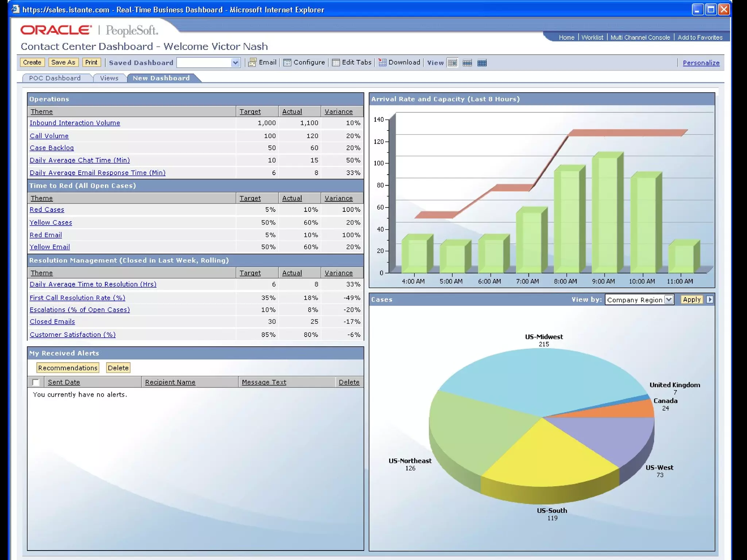Expand the Company Region view-by dropdown
This screenshot has width=747, height=560.
[669, 299]
